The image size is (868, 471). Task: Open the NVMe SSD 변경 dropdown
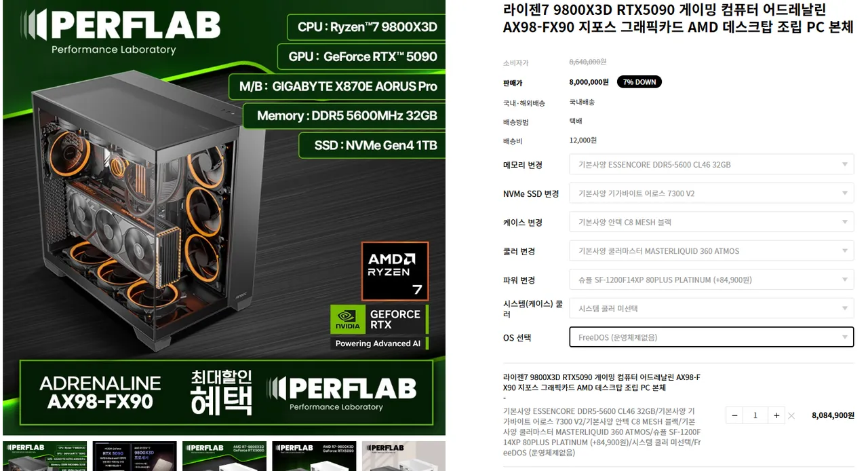click(711, 193)
